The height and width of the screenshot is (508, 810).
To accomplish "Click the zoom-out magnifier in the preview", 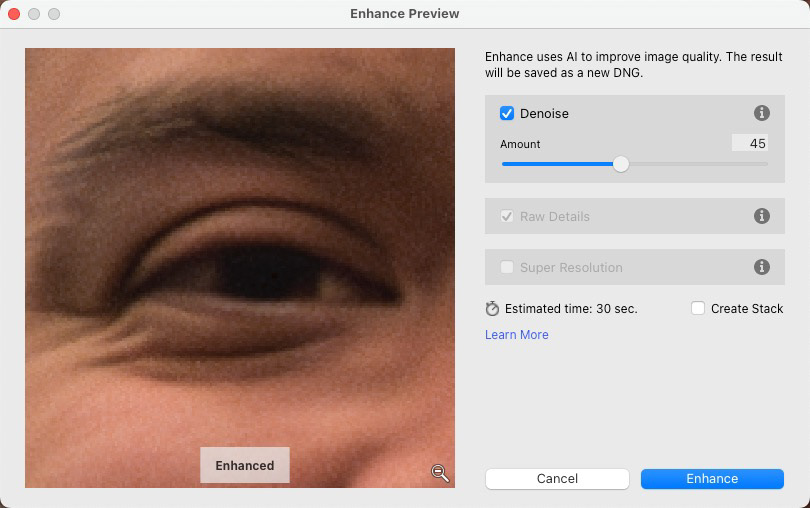I will [440, 472].
